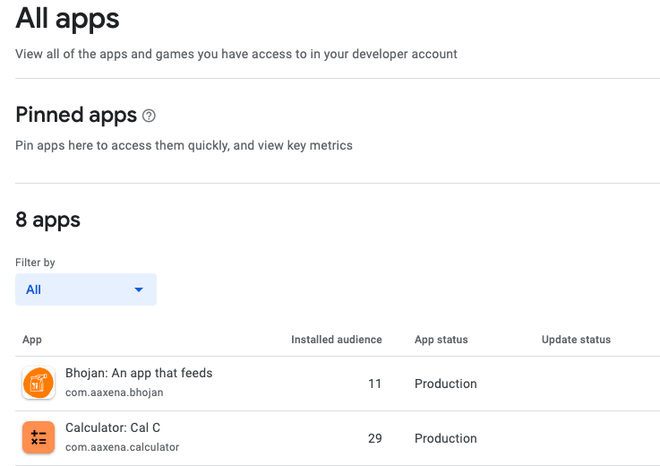
Task: Open the Calculator app icon
Action: pyautogui.click(x=37, y=438)
